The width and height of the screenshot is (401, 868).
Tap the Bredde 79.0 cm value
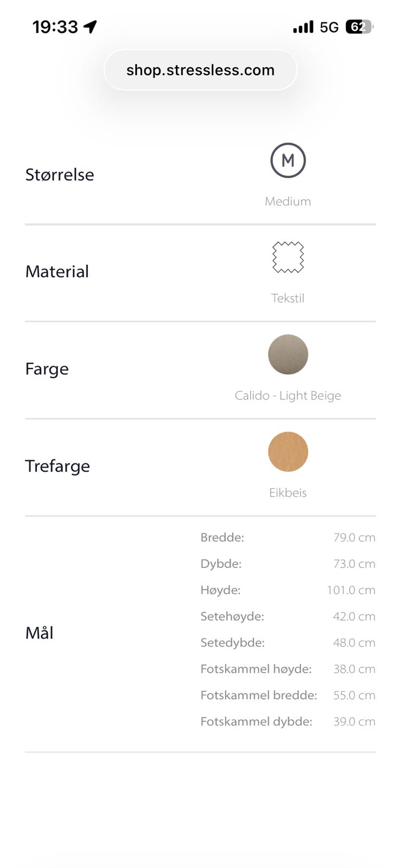354,538
